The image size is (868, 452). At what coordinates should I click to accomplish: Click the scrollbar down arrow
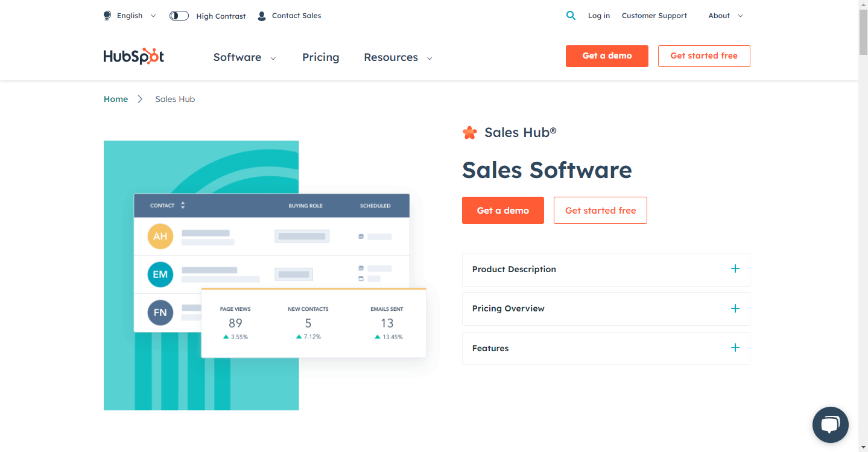click(863, 447)
